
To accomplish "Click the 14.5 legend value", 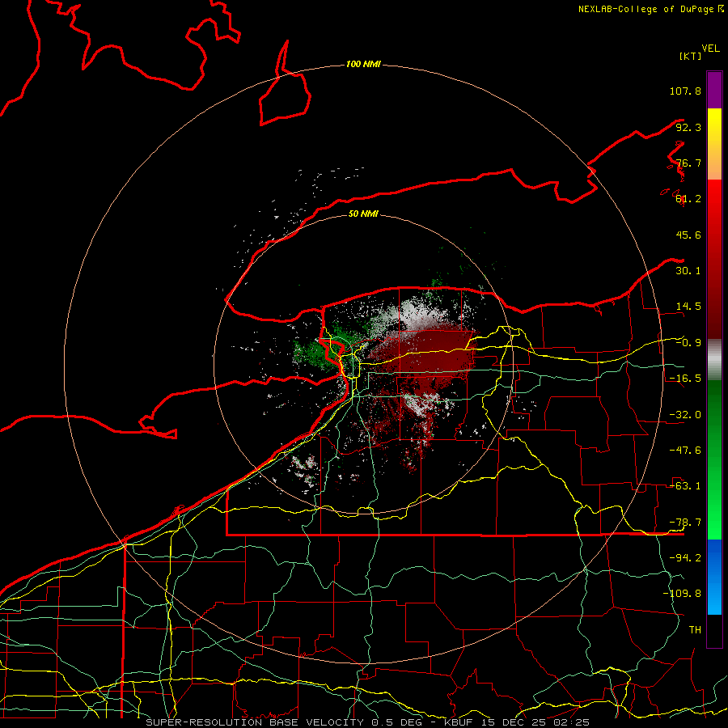I will click(x=688, y=307).
